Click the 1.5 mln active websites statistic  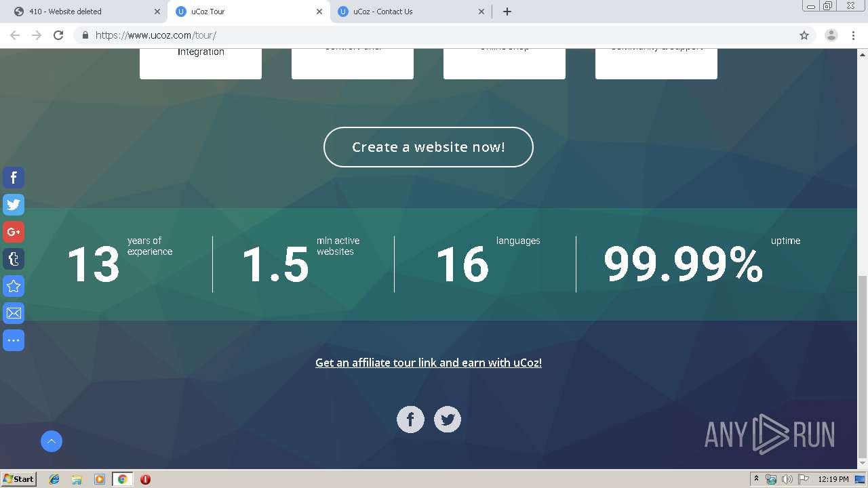[301, 263]
